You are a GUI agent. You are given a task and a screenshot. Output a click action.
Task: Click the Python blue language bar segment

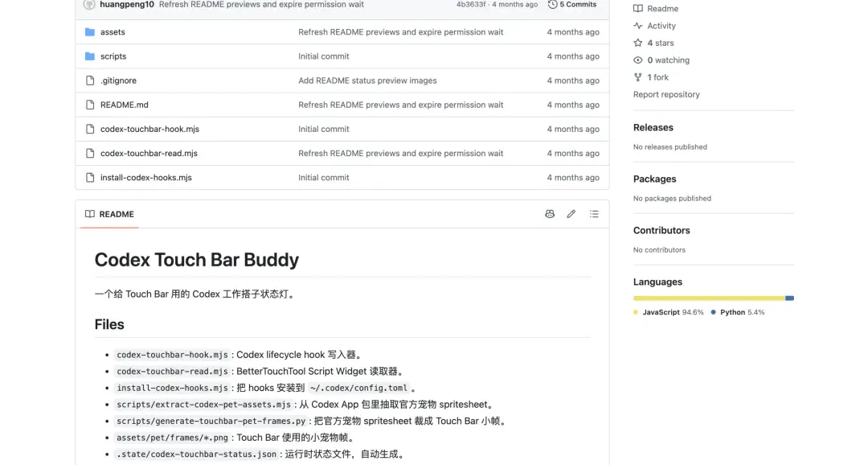pos(790,298)
